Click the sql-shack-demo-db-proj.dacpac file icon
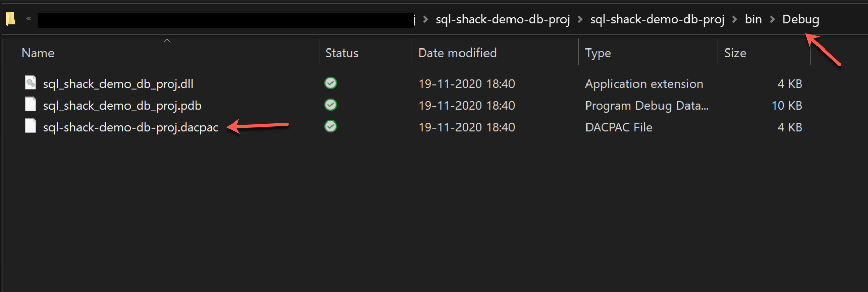Image resolution: width=868 pixels, height=292 pixels. pos(31,126)
